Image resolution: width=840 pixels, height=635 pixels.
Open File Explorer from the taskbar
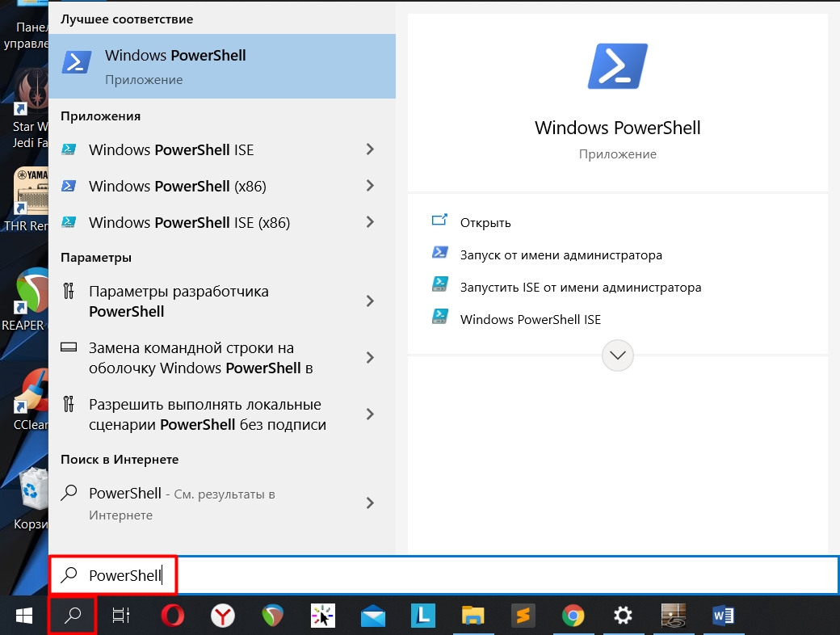pos(473,616)
